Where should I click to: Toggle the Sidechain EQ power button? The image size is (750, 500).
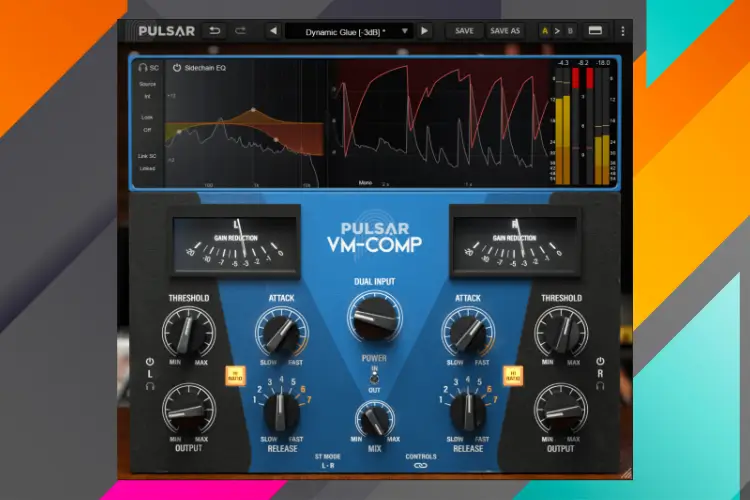pos(177,68)
